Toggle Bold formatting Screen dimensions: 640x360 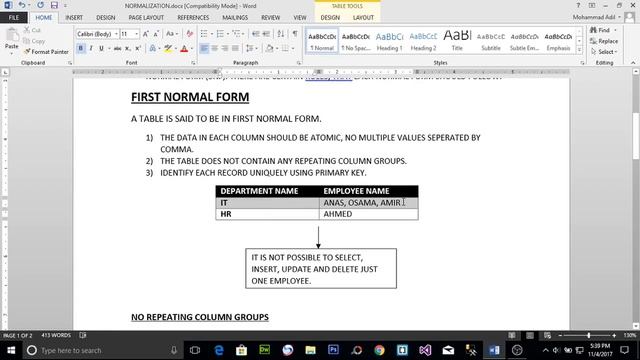(x=80, y=49)
